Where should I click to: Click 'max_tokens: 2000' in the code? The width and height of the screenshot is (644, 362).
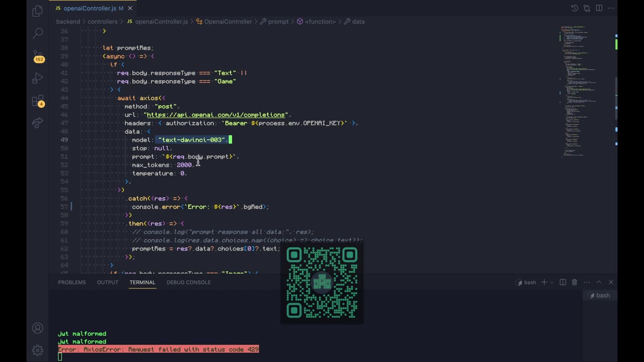point(162,165)
